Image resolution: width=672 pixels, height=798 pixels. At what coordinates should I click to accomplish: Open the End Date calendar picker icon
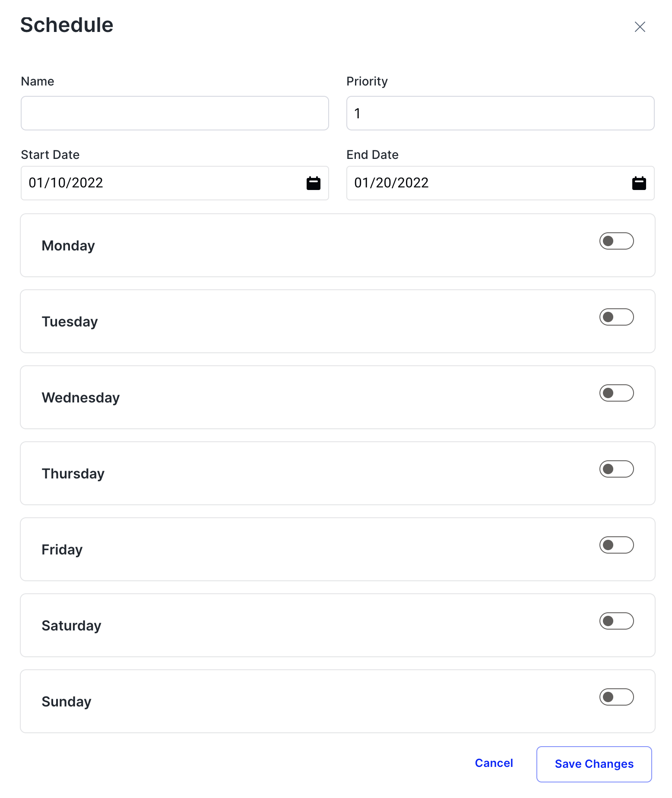[x=639, y=183]
